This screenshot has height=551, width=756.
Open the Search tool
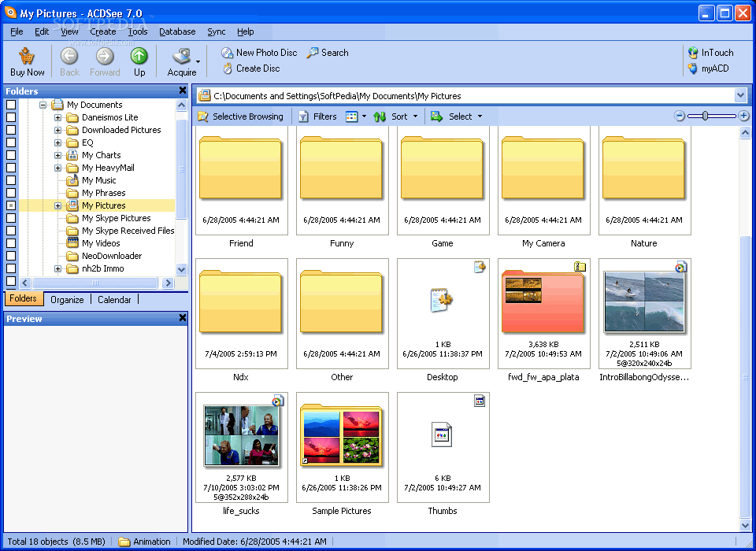(328, 53)
